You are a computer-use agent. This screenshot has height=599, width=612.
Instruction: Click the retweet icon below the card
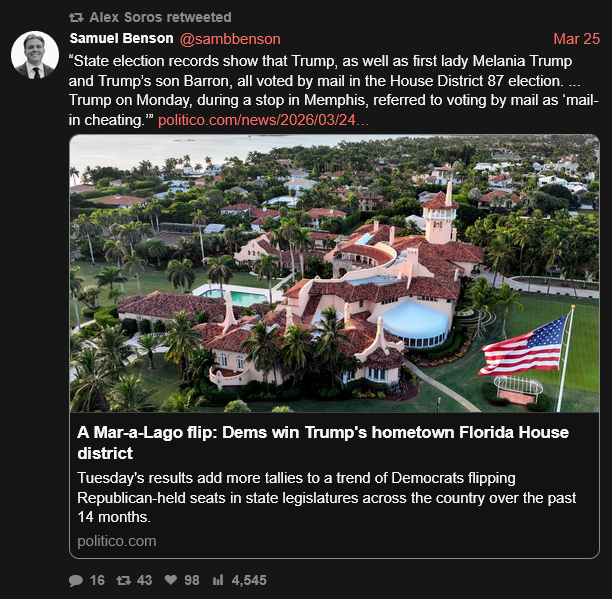[124, 580]
